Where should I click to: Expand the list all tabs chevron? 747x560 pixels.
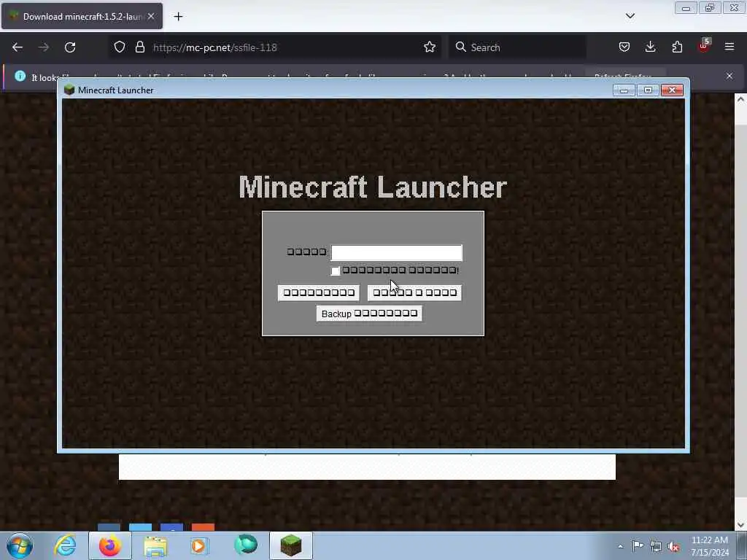630,16
